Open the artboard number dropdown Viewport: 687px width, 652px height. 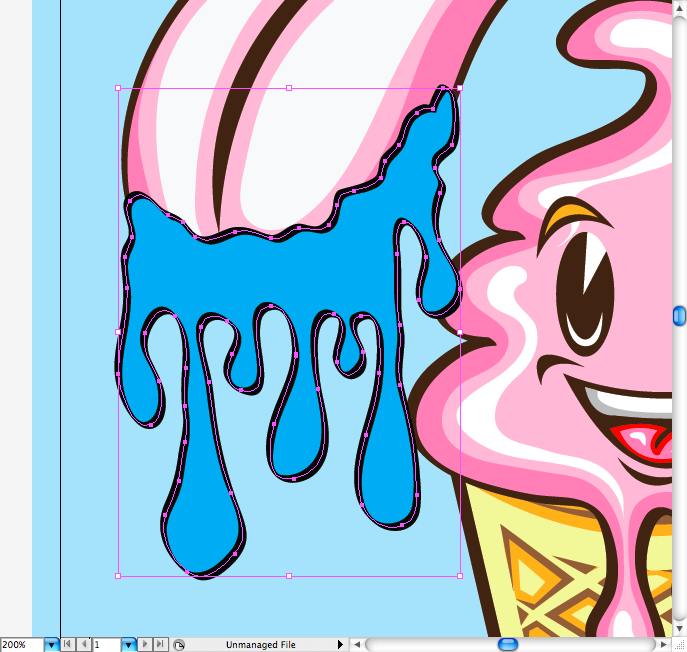coord(129,645)
